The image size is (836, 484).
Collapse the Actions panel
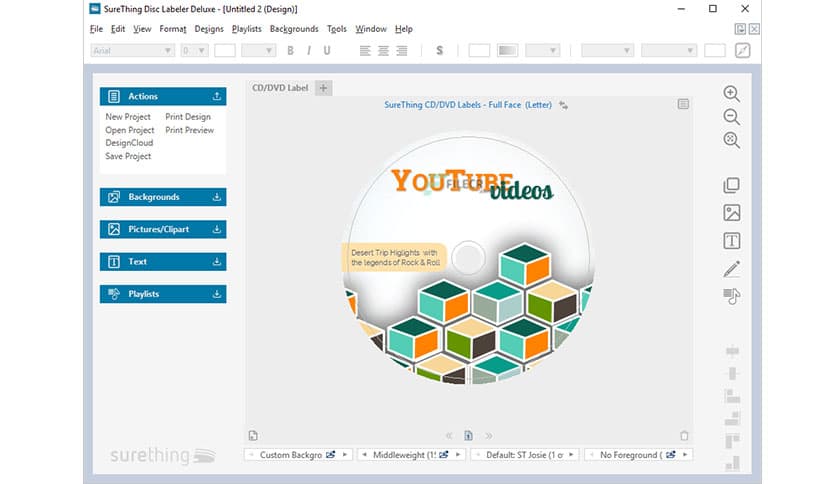(216, 96)
